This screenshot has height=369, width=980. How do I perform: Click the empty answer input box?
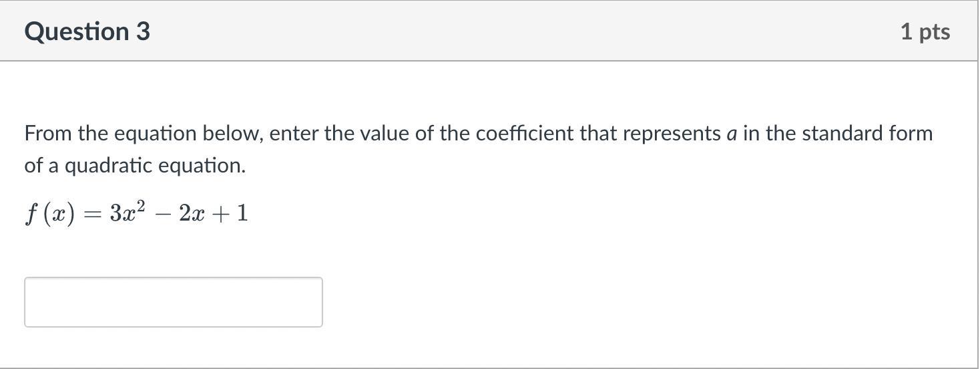tap(173, 302)
